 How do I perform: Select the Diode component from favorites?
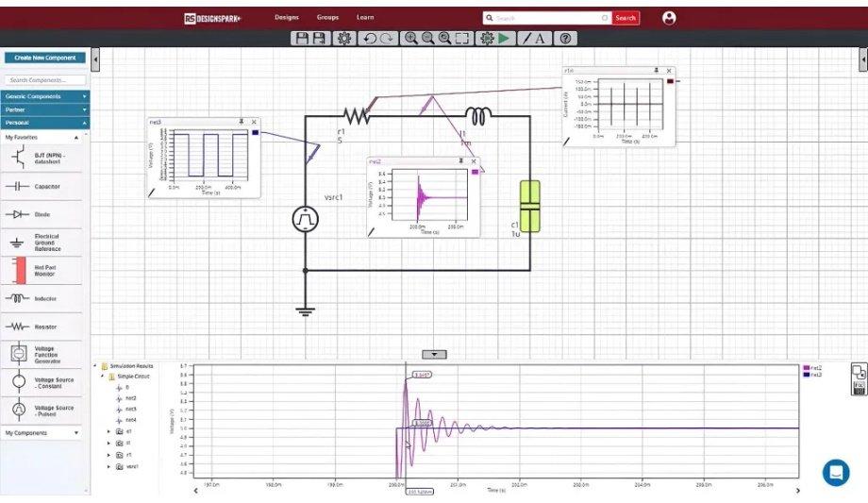42,214
